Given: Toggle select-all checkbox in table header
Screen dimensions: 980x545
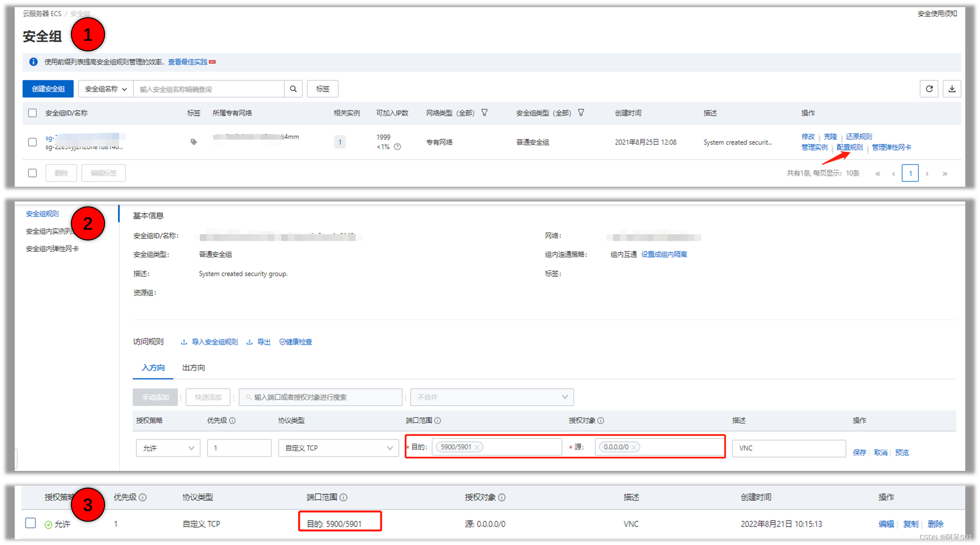Looking at the screenshot, I should click(x=32, y=113).
